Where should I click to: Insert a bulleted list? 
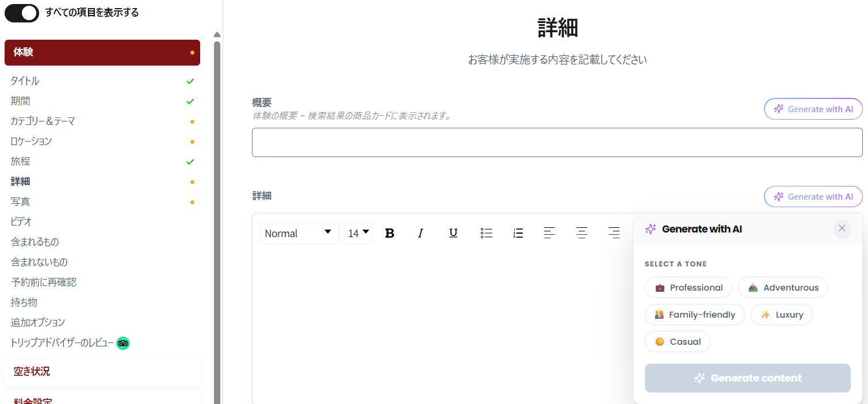[x=486, y=233]
